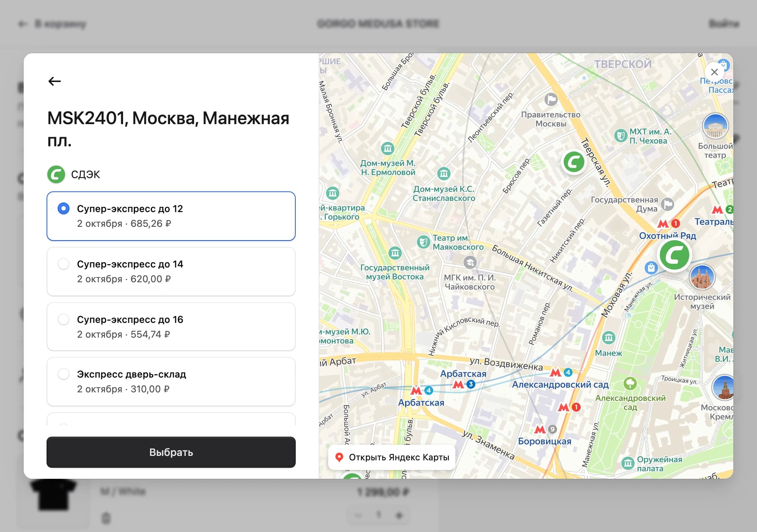The image size is (757, 532).
Task: Click the blue shopping bag icon near Моховая ул.
Action: [x=651, y=267]
